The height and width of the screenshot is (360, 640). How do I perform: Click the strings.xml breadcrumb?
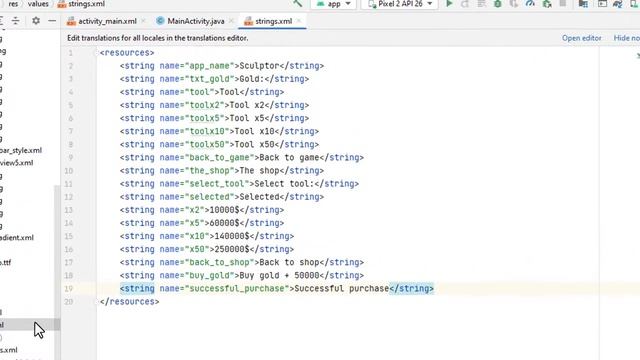pyautogui.click(x=81, y=4)
